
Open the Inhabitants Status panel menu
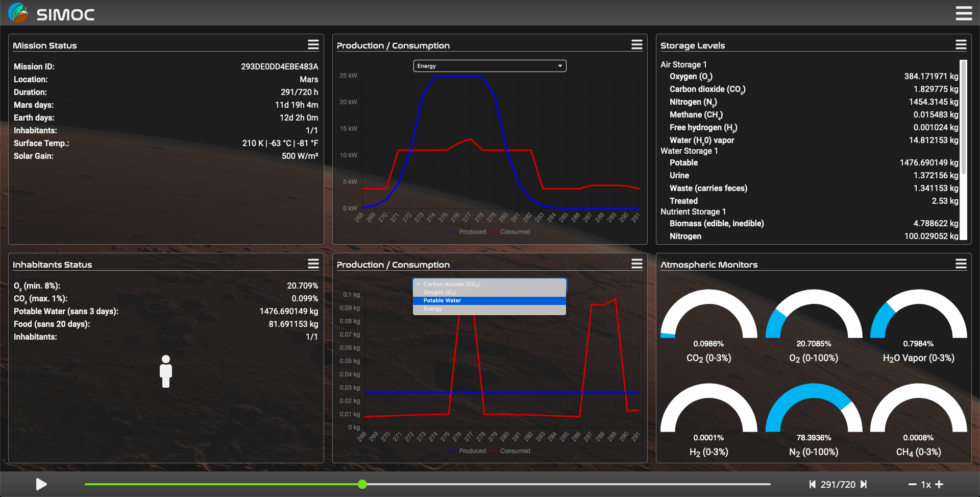(313, 264)
